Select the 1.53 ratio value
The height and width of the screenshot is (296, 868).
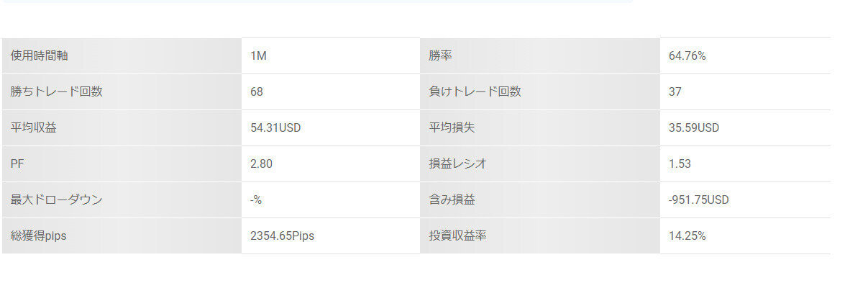tap(680, 164)
